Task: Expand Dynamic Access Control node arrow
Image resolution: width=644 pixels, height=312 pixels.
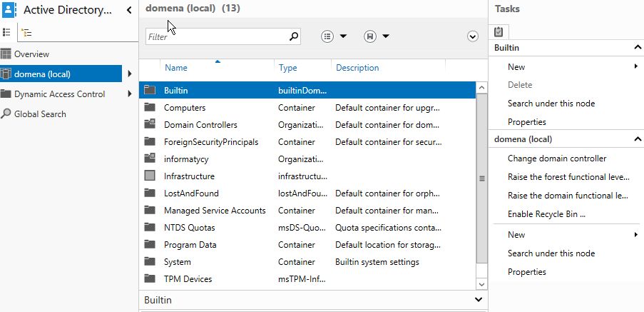Action: (x=130, y=94)
